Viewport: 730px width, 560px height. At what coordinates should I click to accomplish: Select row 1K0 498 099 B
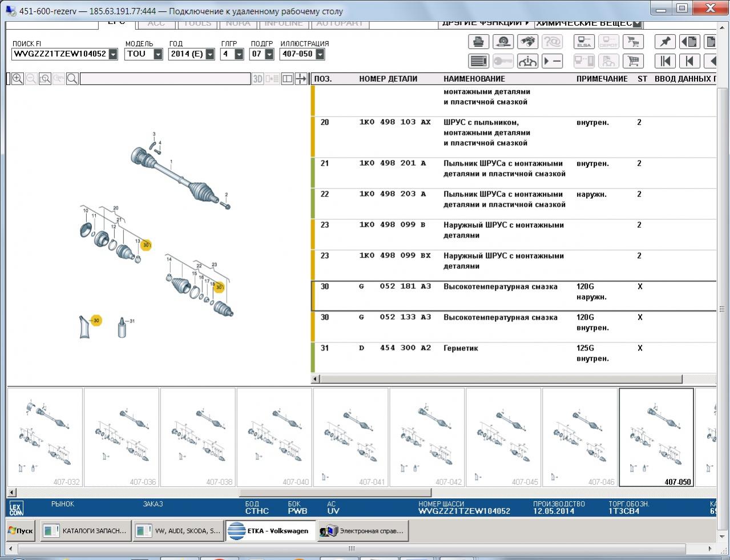point(514,235)
